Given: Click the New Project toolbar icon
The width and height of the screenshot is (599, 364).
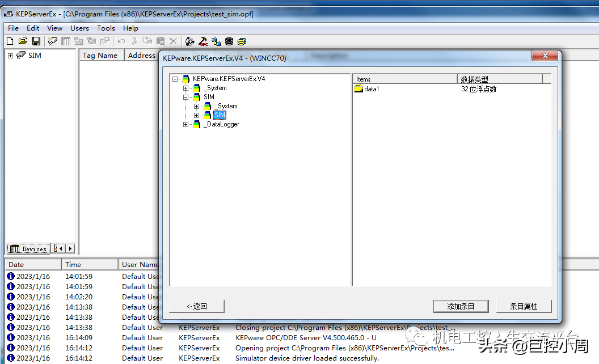Looking at the screenshot, I should [10, 41].
